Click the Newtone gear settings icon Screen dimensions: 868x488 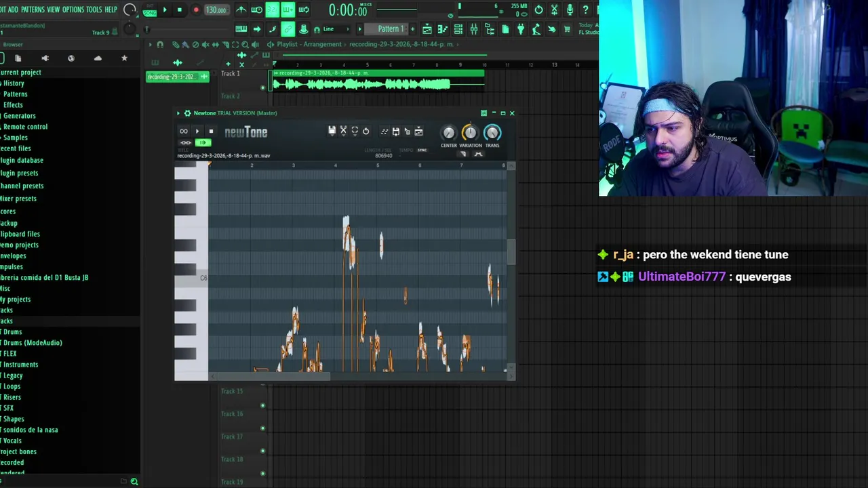(188, 113)
